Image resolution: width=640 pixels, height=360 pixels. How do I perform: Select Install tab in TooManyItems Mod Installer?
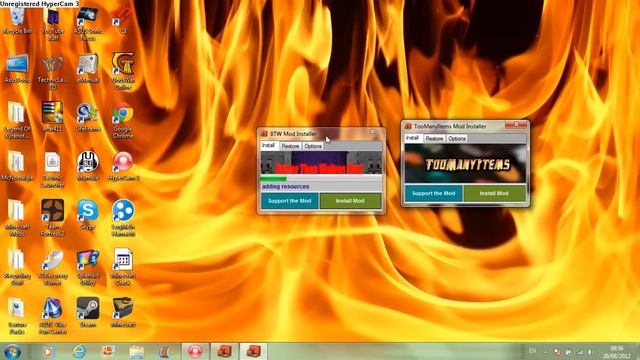pyautogui.click(x=412, y=138)
